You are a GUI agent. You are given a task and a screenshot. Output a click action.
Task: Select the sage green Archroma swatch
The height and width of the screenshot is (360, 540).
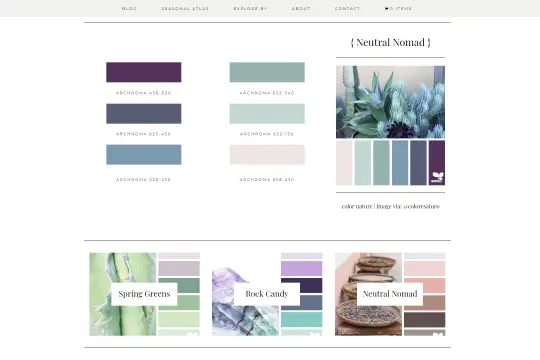coord(267,72)
